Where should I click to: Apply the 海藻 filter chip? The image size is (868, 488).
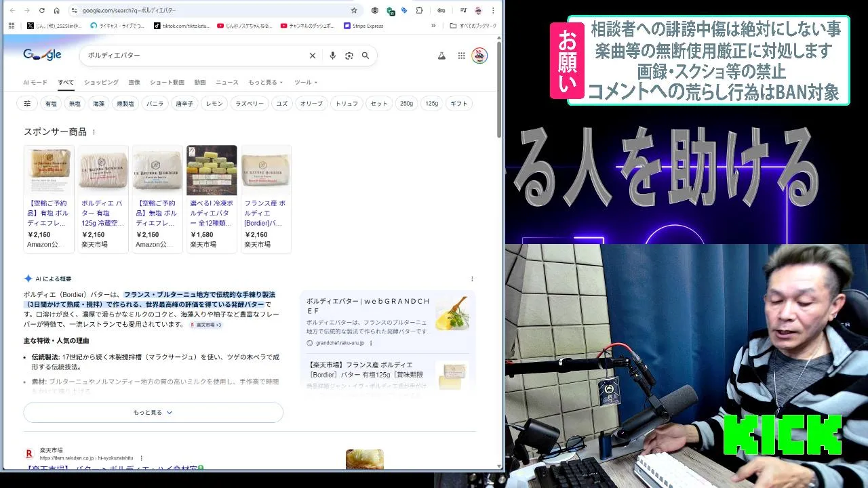coord(98,104)
